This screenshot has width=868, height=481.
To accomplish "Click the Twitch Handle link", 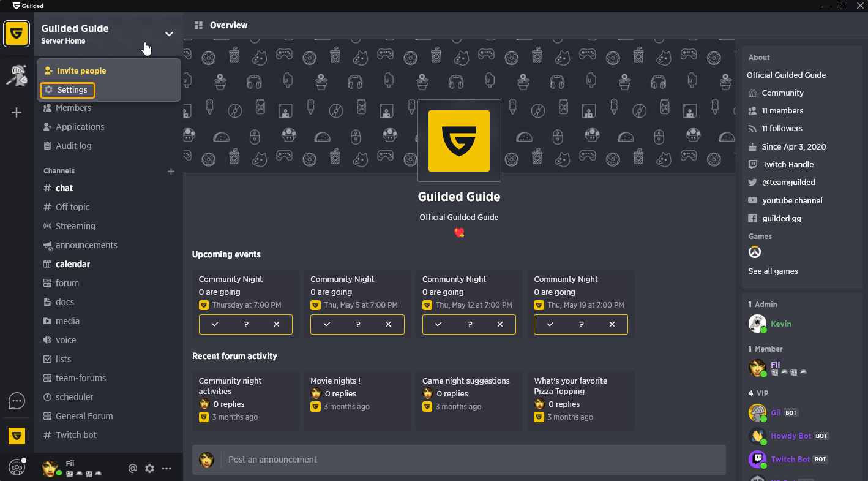I will coord(788,164).
